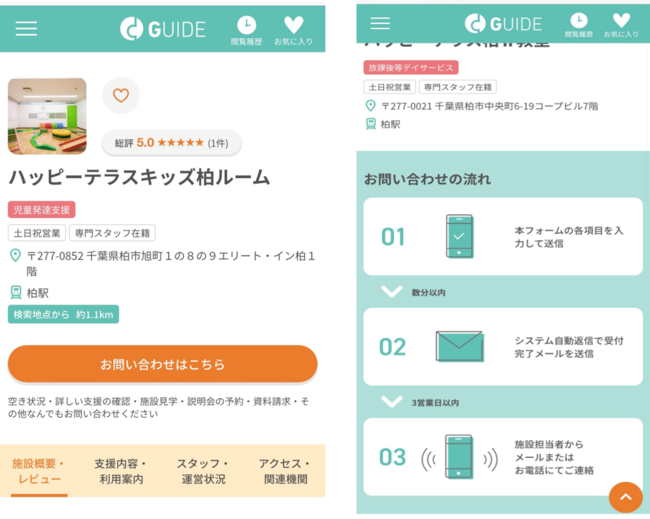Go to アクセス・関連機関 tab
The image size is (650, 519).
pos(285,471)
